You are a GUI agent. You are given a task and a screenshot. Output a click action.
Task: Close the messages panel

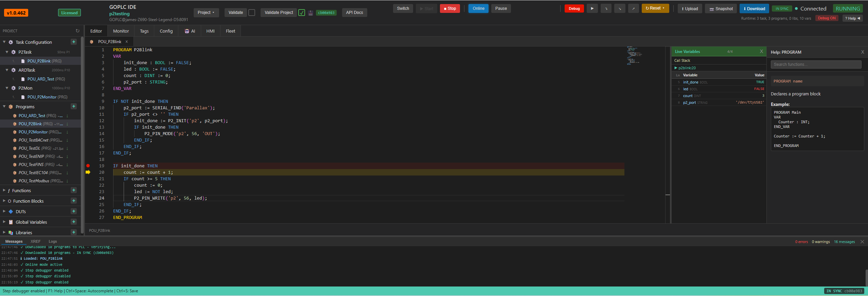click(x=862, y=242)
